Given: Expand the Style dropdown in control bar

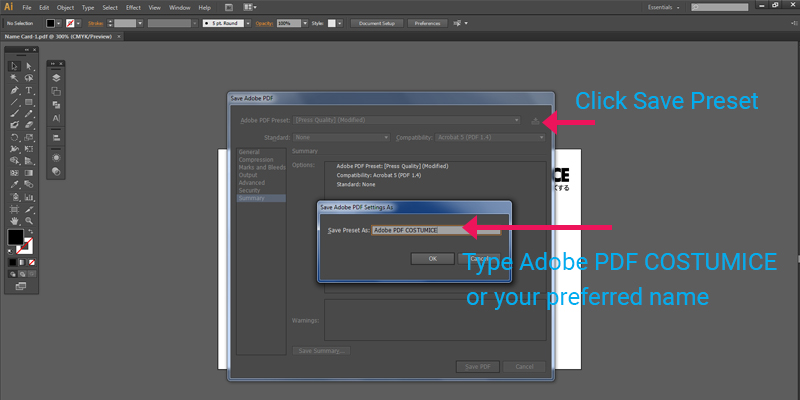Looking at the screenshot, I should 340,23.
